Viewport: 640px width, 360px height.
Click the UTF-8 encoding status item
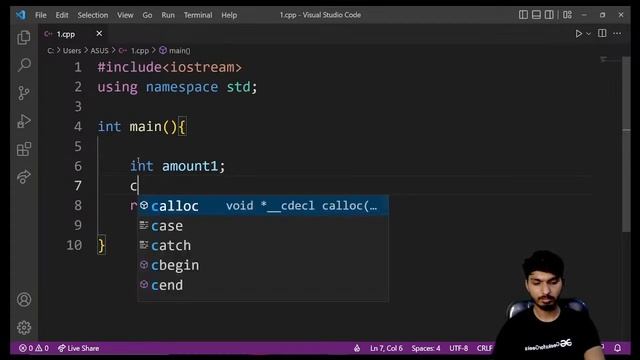458,348
